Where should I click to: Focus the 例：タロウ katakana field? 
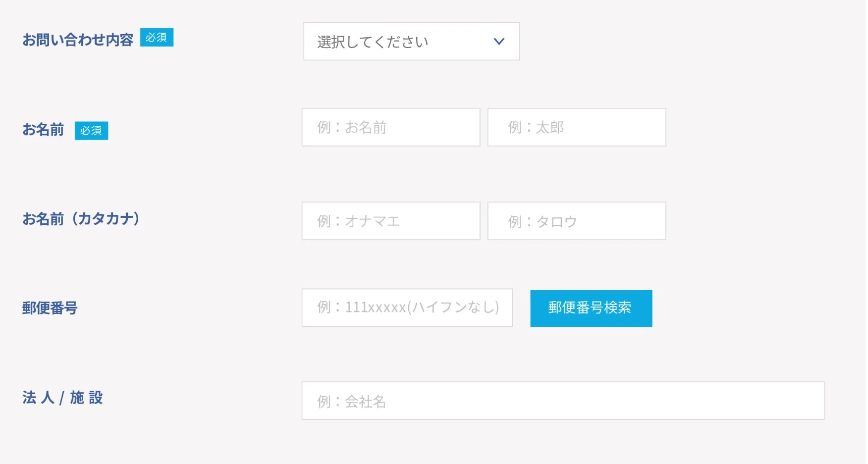pos(577,221)
